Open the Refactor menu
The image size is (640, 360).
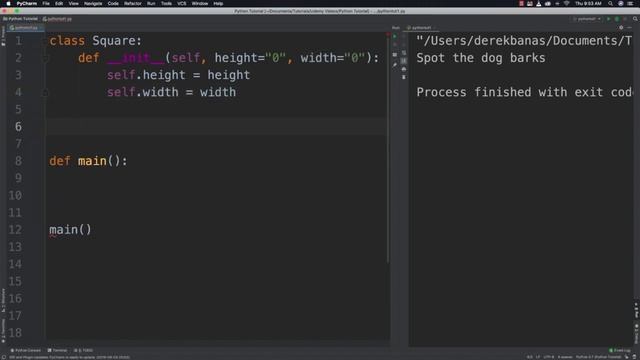pos(133,3)
